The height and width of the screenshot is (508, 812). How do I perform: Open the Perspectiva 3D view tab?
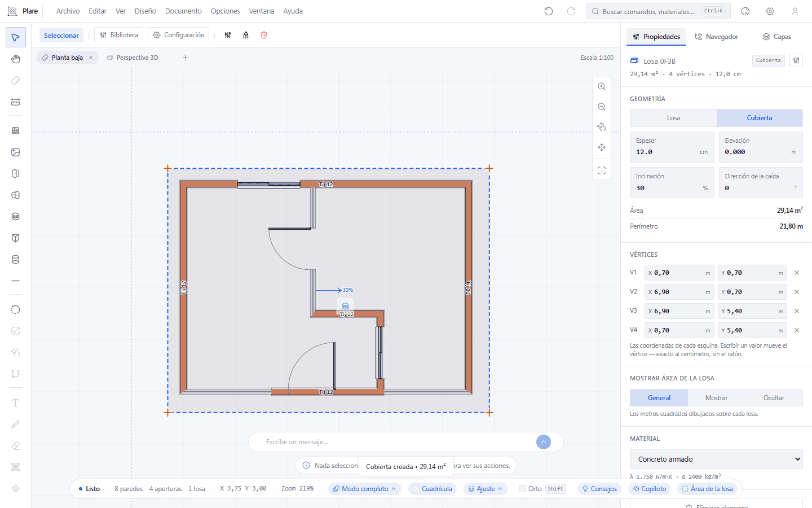coord(133,58)
